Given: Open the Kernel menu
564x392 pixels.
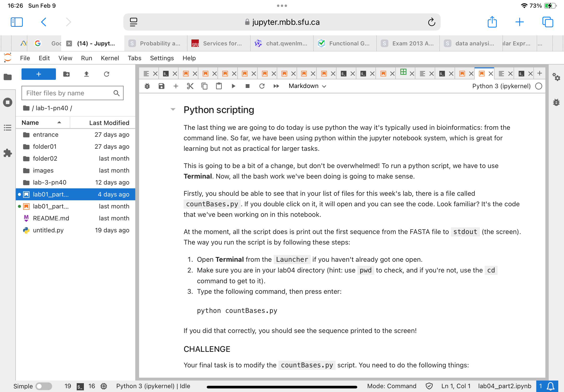Looking at the screenshot, I should coord(109,58).
